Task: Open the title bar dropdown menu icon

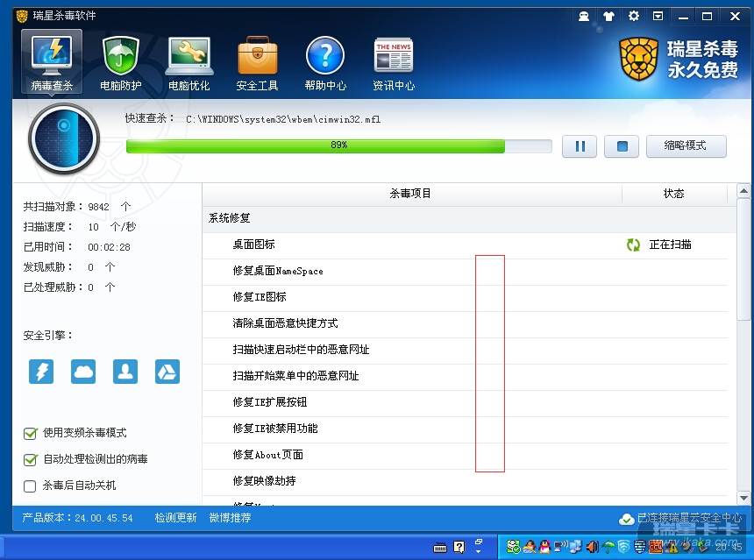Action: (658, 17)
